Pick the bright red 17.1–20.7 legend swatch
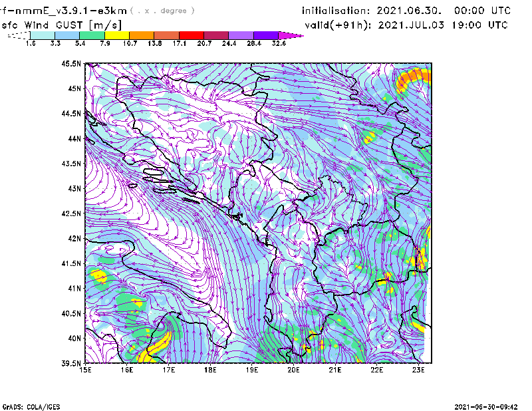Screen dimensions: 532x411 tap(192, 35)
